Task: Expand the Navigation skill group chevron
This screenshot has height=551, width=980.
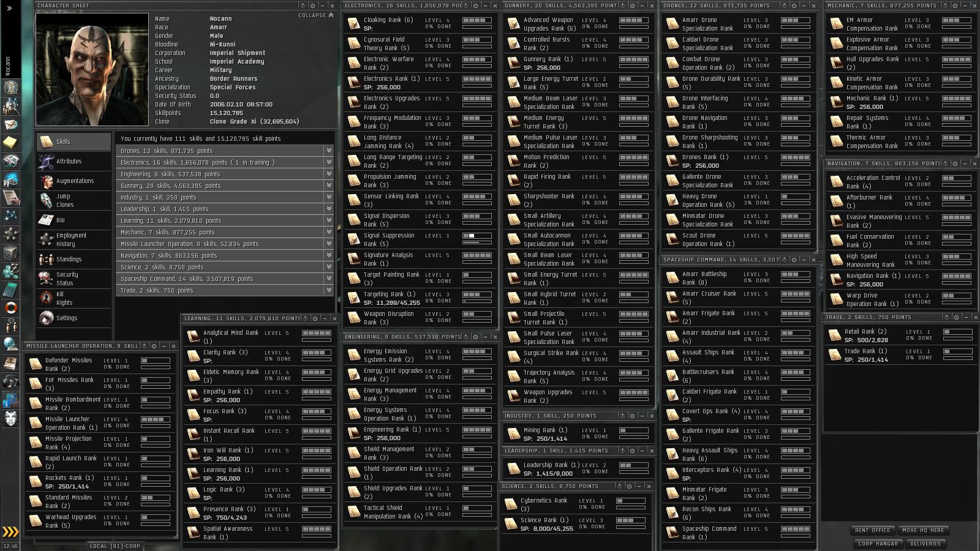Action: pyautogui.click(x=329, y=255)
